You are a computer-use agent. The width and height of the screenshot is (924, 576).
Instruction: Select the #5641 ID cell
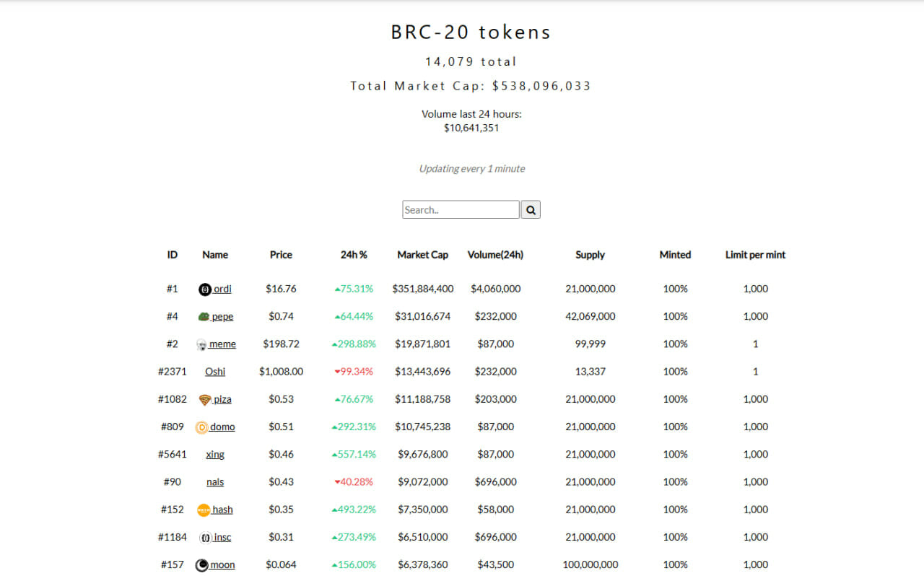pos(173,455)
